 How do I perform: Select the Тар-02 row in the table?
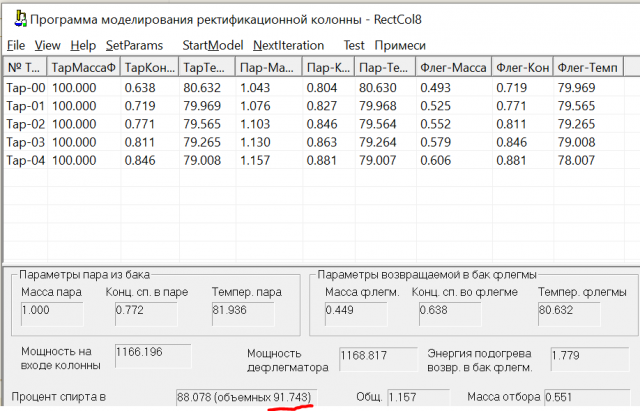[x=25, y=123]
